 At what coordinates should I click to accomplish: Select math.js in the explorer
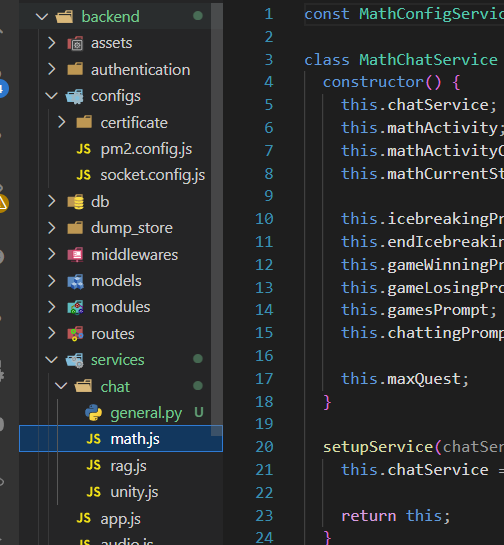click(x=121, y=439)
